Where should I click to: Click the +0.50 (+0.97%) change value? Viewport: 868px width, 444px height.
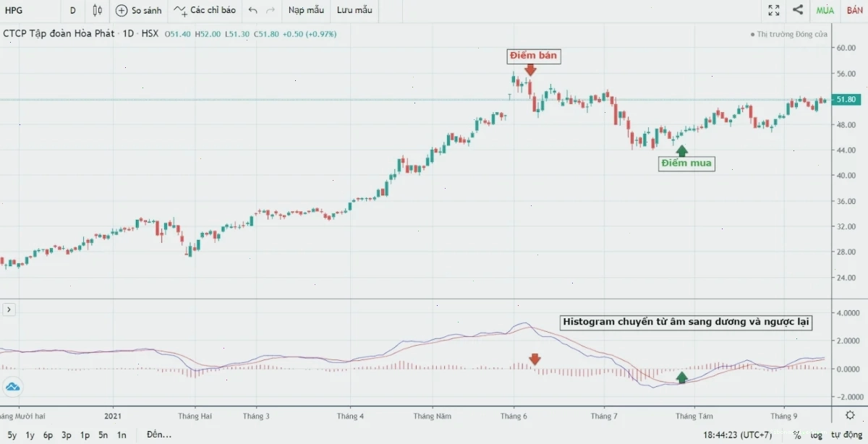click(309, 34)
